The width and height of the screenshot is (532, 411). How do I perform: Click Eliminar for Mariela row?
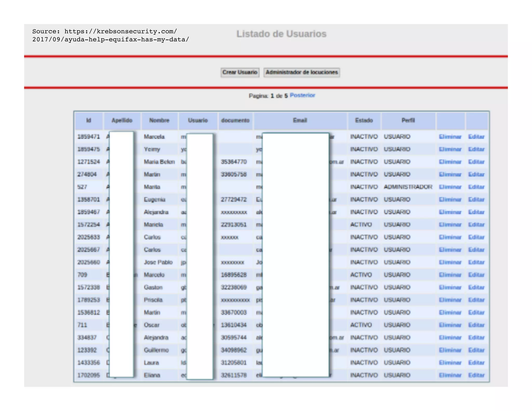pos(450,224)
